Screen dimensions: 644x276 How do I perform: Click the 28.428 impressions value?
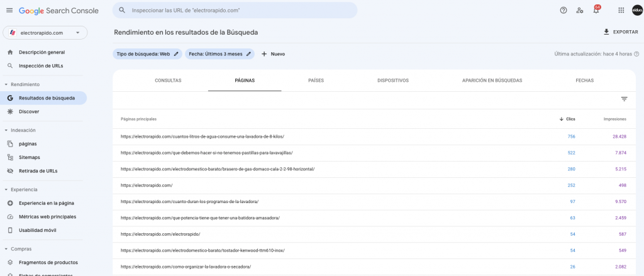(619, 136)
